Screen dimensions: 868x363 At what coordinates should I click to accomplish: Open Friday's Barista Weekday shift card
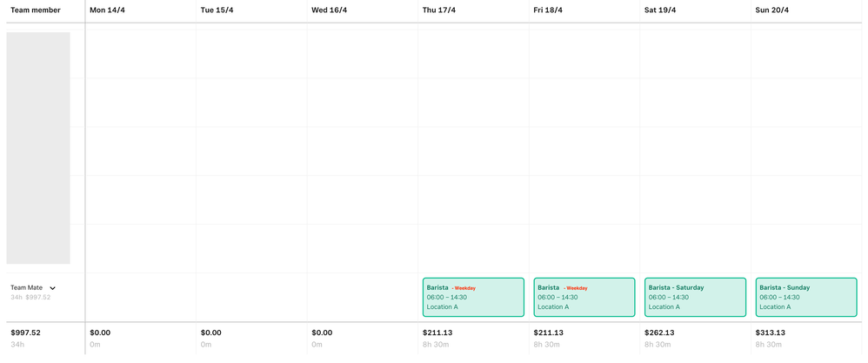pyautogui.click(x=584, y=298)
